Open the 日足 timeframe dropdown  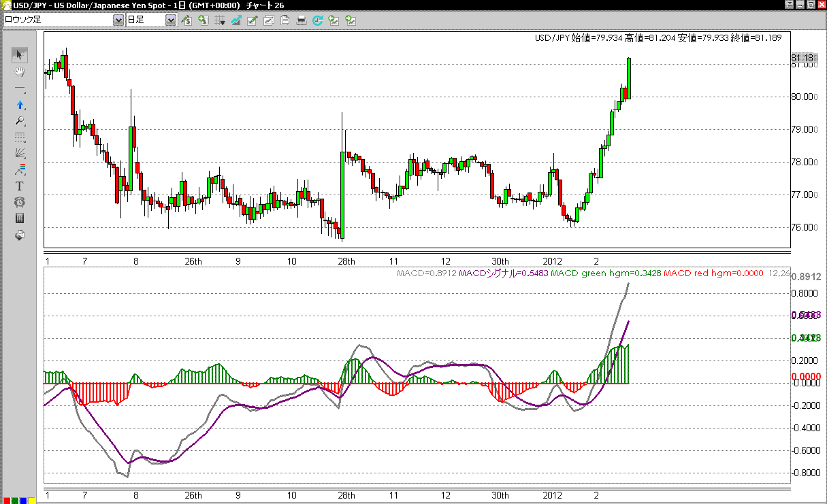click(171, 20)
